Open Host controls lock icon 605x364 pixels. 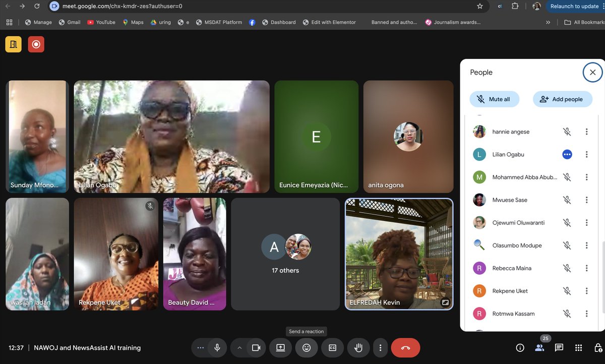click(598, 348)
